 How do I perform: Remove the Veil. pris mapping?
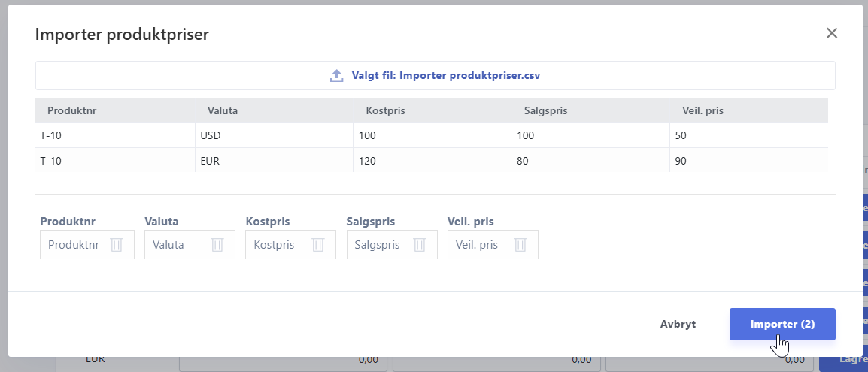point(520,245)
